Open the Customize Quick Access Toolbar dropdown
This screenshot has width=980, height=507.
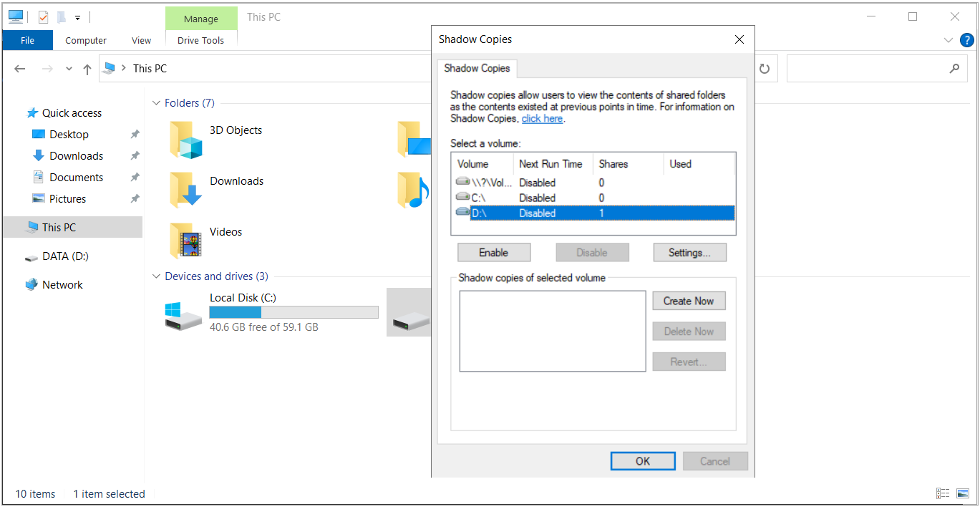point(77,17)
